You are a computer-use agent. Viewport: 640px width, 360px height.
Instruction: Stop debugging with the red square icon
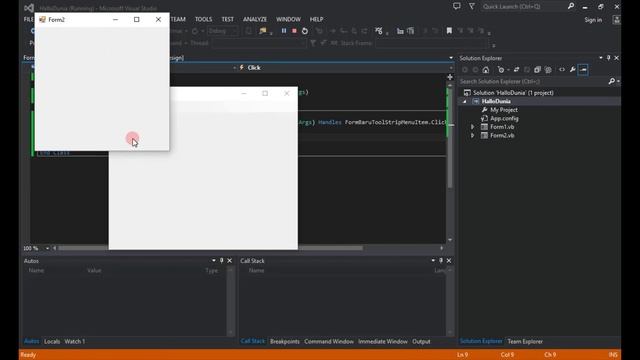[294, 31]
